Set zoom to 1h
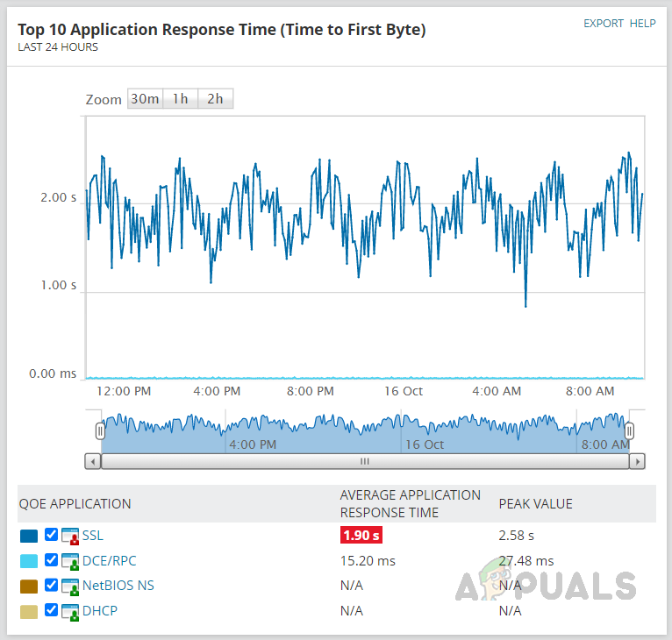Image resolution: width=672 pixels, height=640 pixels. coord(181,99)
